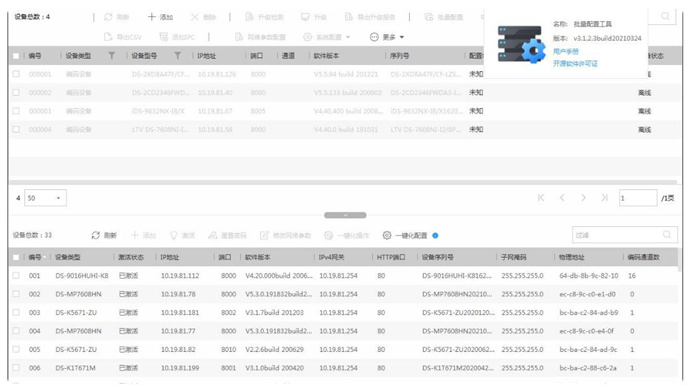The height and width of the screenshot is (385, 690).
Task: Check the box for row 003
Action: [16, 312]
